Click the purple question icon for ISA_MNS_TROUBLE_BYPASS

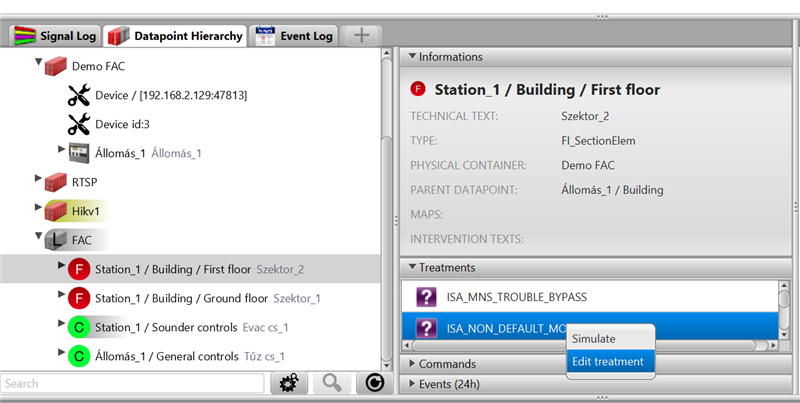pyautogui.click(x=426, y=297)
